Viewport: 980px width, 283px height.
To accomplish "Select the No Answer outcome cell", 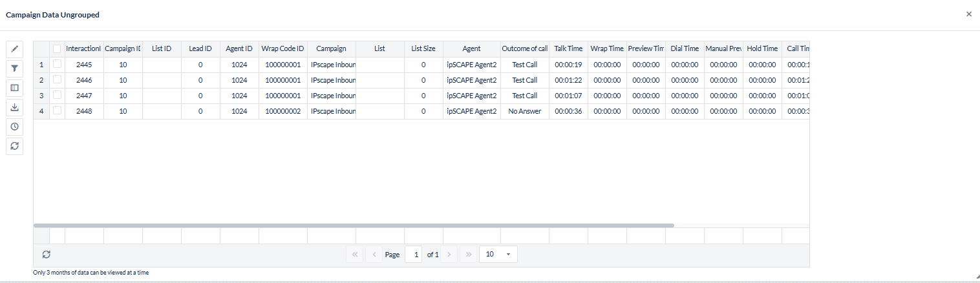I will pyautogui.click(x=524, y=111).
